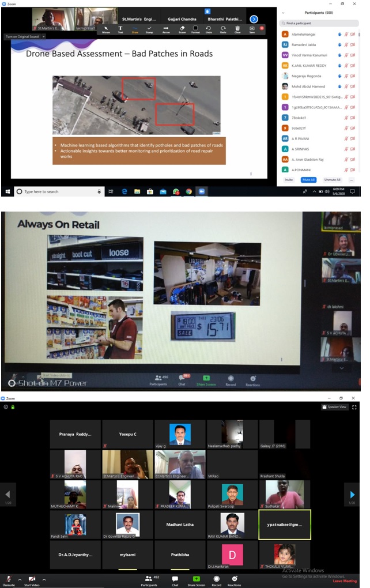The height and width of the screenshot is (588, 370).
Task: Select the Stamp annotation tool
Action: (x=149, y=29)
